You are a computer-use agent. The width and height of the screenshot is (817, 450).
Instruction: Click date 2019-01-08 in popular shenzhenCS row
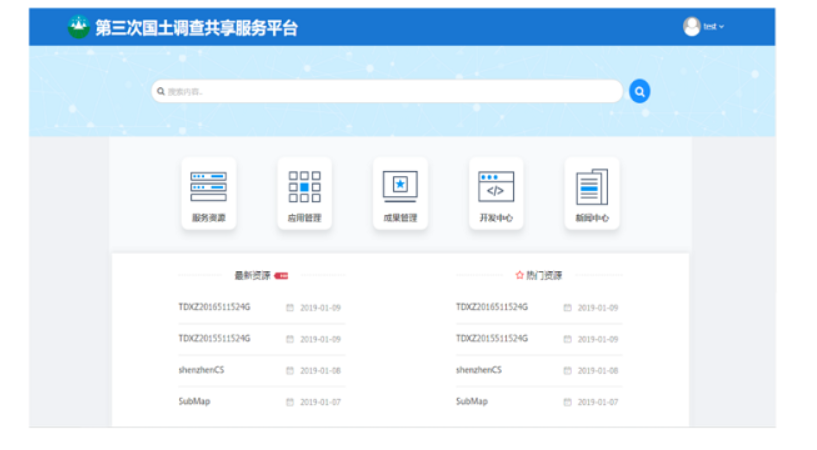coord(598,371)
